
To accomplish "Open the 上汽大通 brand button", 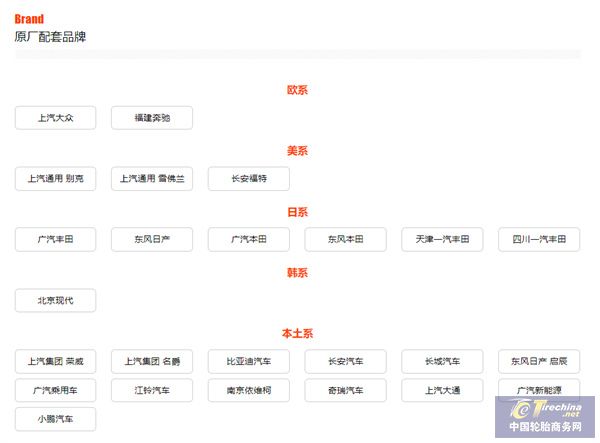I will click(442, 390).
